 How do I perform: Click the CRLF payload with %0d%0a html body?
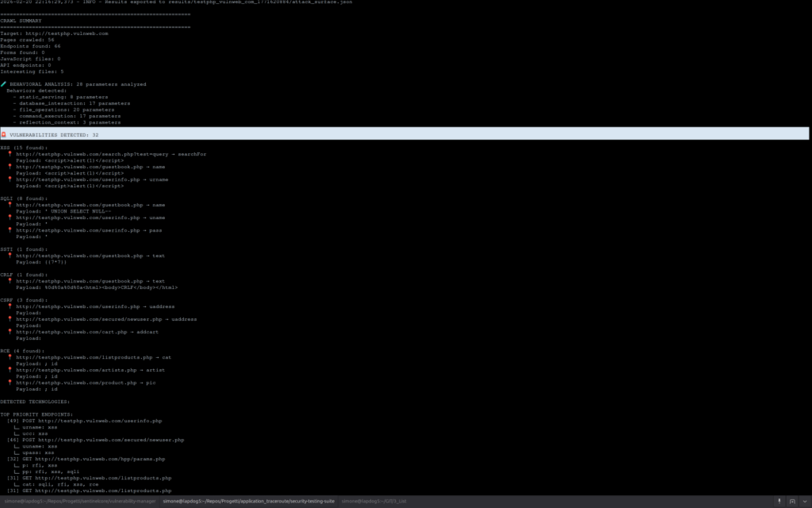click(x=96, y=287)
